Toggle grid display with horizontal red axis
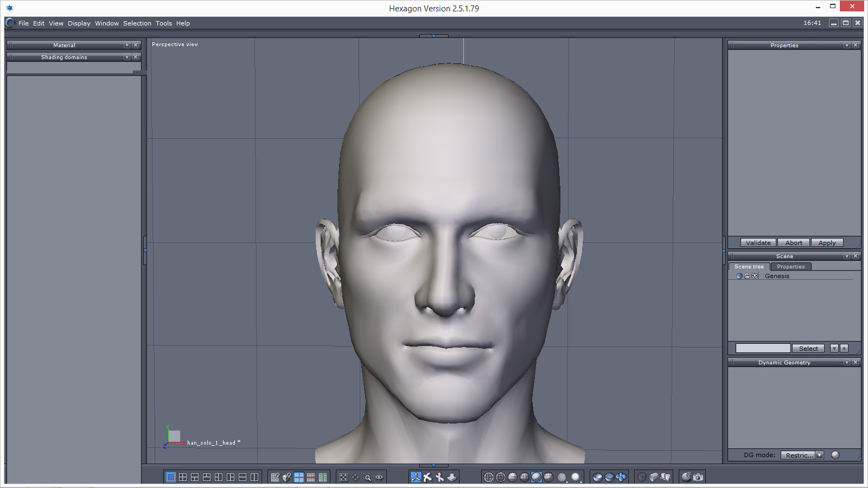The width and height of the screenshot is (868, 488). click(x=311, y=477)
